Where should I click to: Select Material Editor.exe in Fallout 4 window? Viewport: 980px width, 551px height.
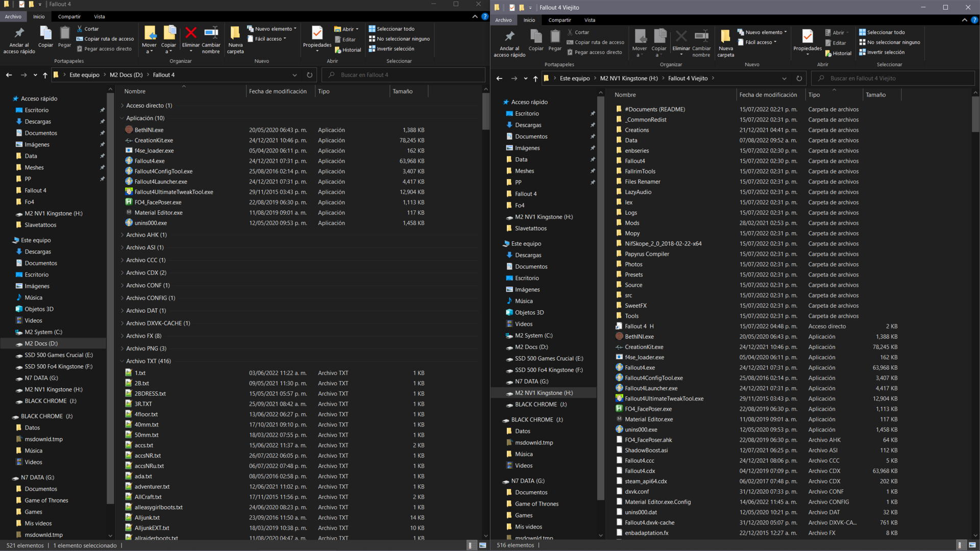158,213
